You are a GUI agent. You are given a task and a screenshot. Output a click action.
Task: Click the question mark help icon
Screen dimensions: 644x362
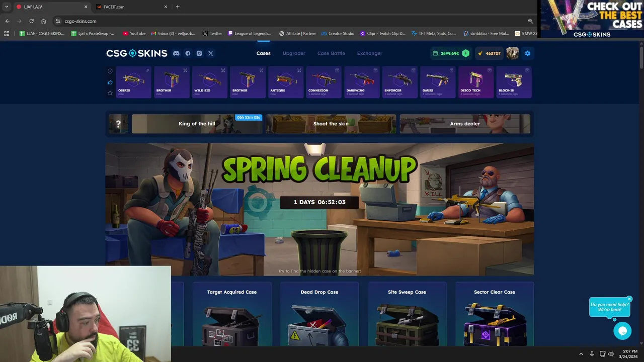pyautogui.click(x=118, y=124)
